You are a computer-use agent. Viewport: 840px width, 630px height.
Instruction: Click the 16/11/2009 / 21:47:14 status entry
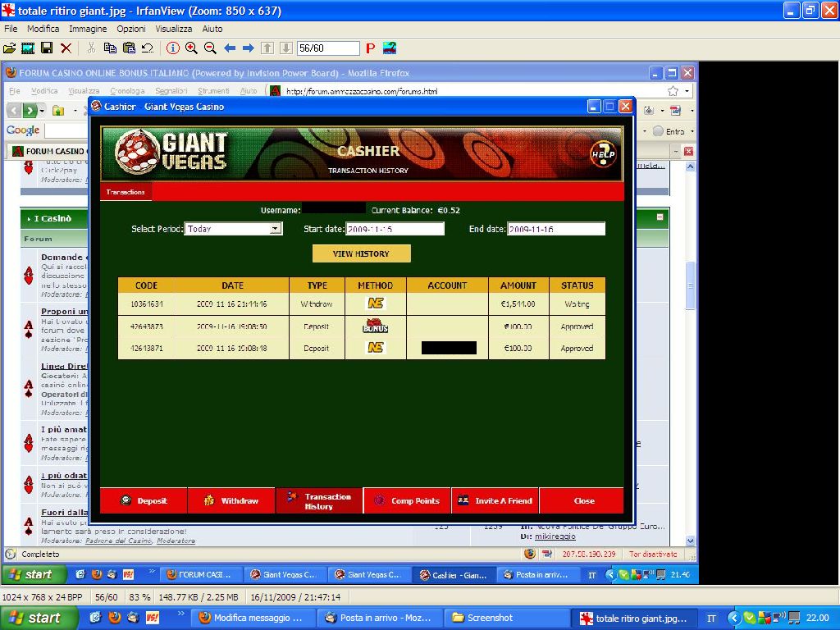[x=295, y=597]
